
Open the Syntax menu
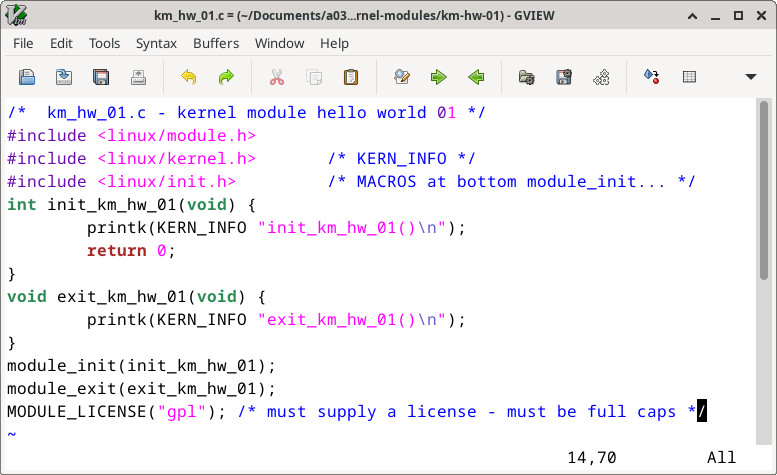click(x=156, y=43)
